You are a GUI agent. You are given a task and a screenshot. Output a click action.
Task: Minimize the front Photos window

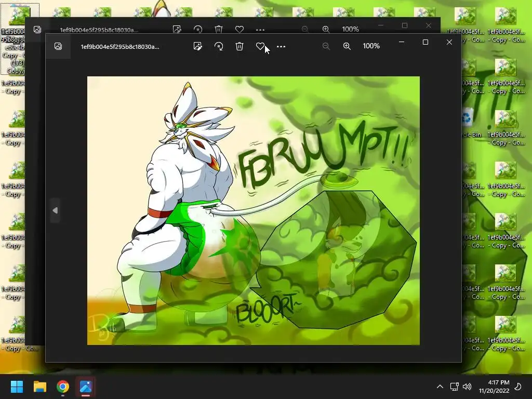tap(402, 42)
